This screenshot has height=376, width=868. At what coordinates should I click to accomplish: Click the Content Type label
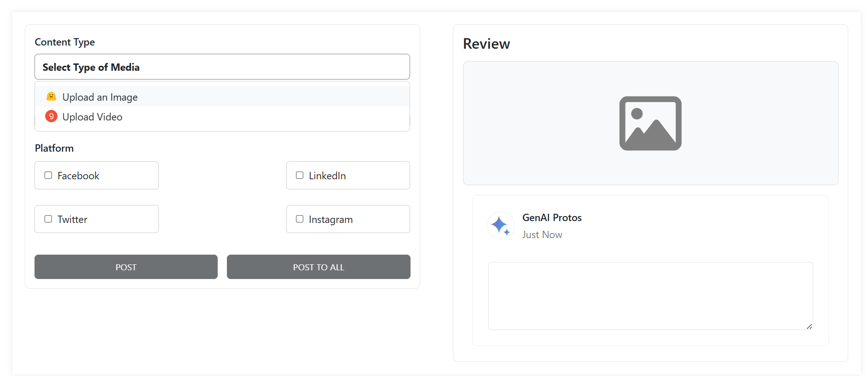(65, 42)
